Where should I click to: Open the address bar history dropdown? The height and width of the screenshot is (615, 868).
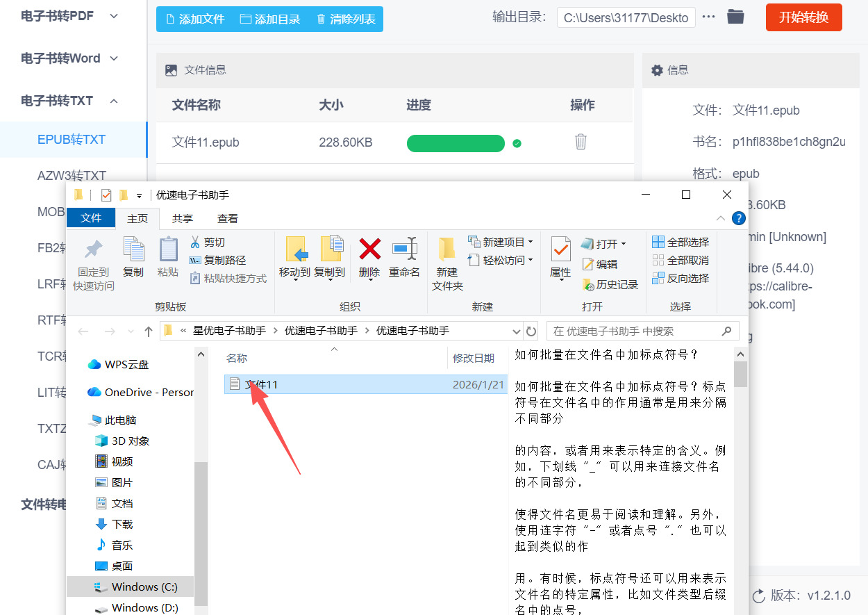tap(516, 331)
